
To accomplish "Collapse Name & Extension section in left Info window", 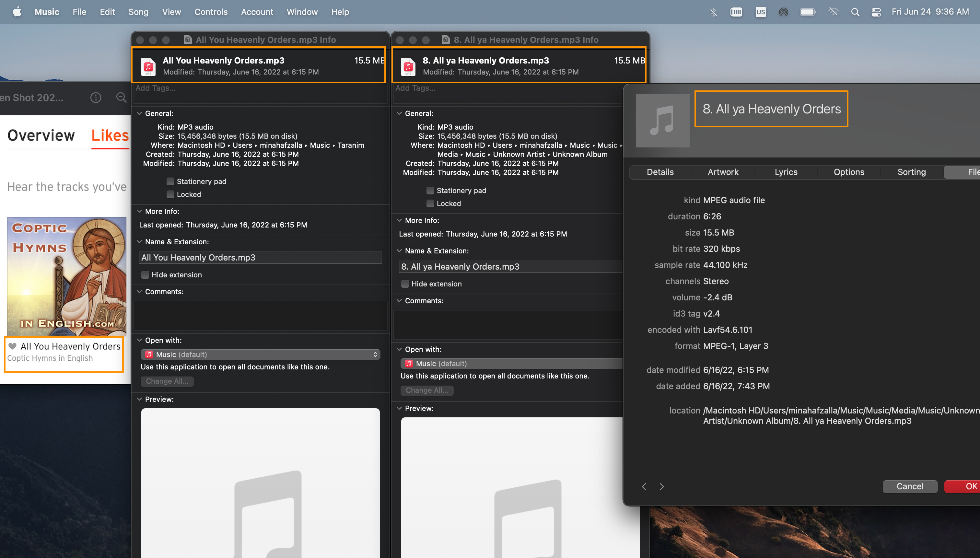I will point(139,242).
